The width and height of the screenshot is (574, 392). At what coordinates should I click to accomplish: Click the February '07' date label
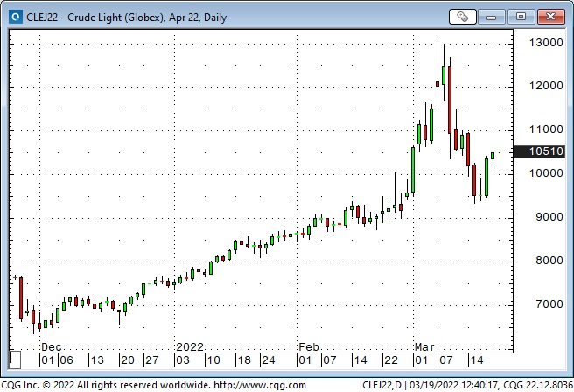pyautogui.click(x=330, y=360)
